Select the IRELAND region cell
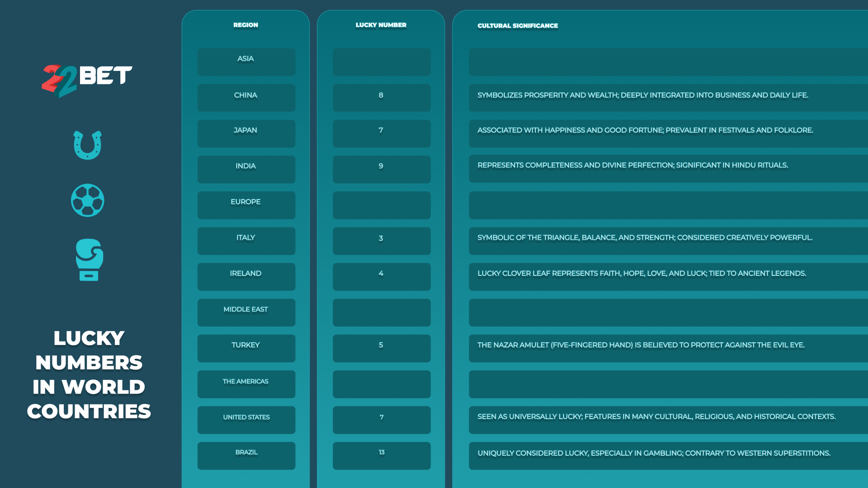This screenshot has width=868, height=488. point(246,277)
